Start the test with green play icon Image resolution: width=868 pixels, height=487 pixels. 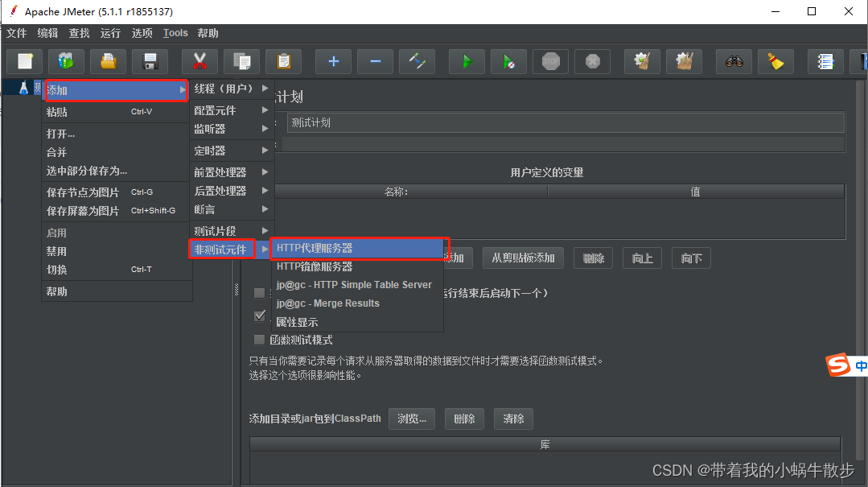467,61
